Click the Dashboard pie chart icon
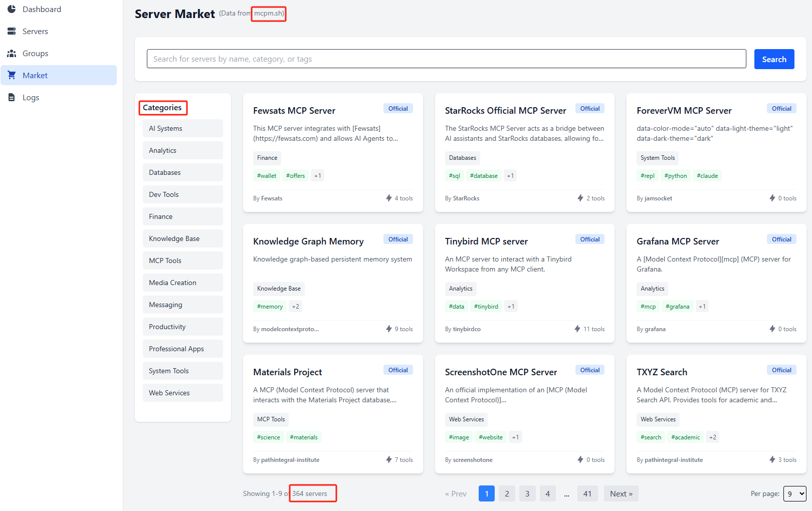This screenshot has height=511, width=812. pos(12,9)
